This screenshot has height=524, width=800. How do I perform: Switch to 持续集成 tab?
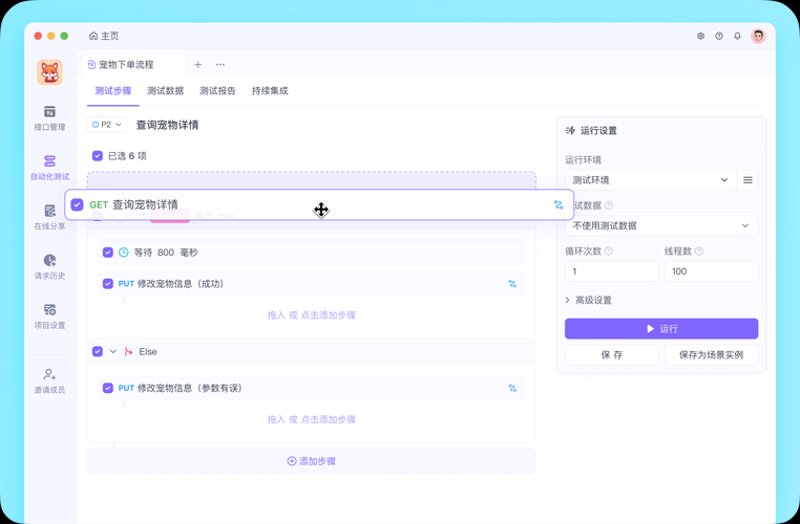pyautogui.click(x=270, y=91)
